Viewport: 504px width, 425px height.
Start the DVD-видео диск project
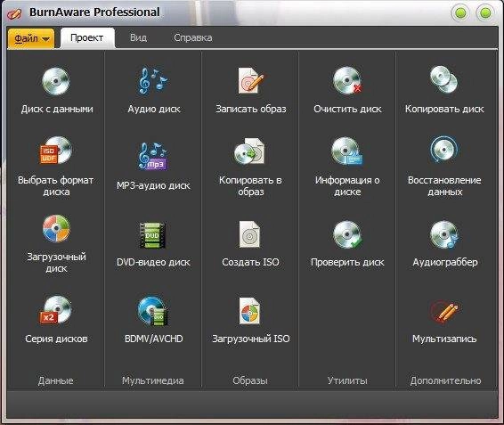click(x=153, y=244)
